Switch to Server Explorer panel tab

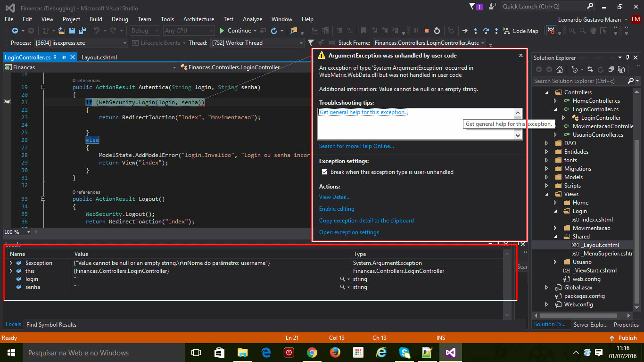[590, 324]
